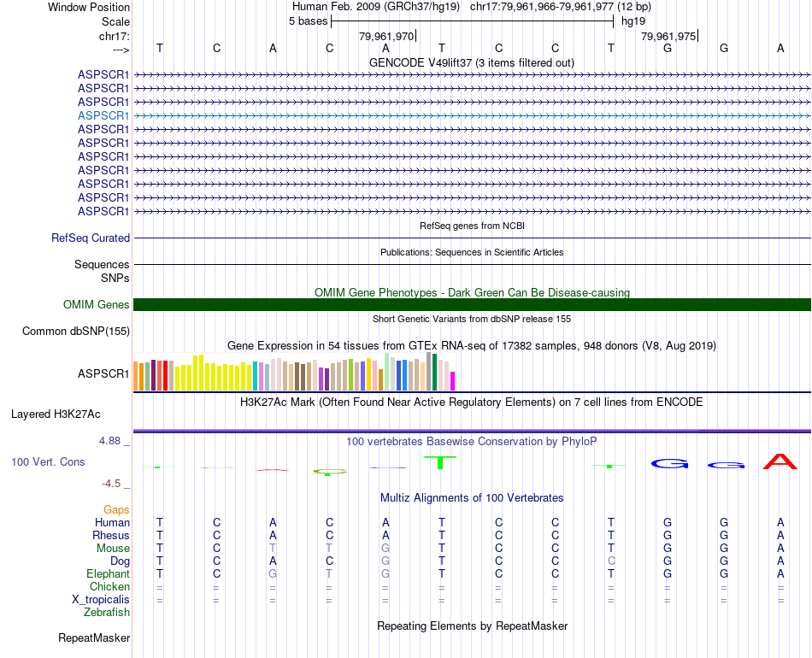The height and width of the screenshot is (658, 812).
Task: Open the OMIM Gene Phenotypes track title
Action: tap(472, 292)
